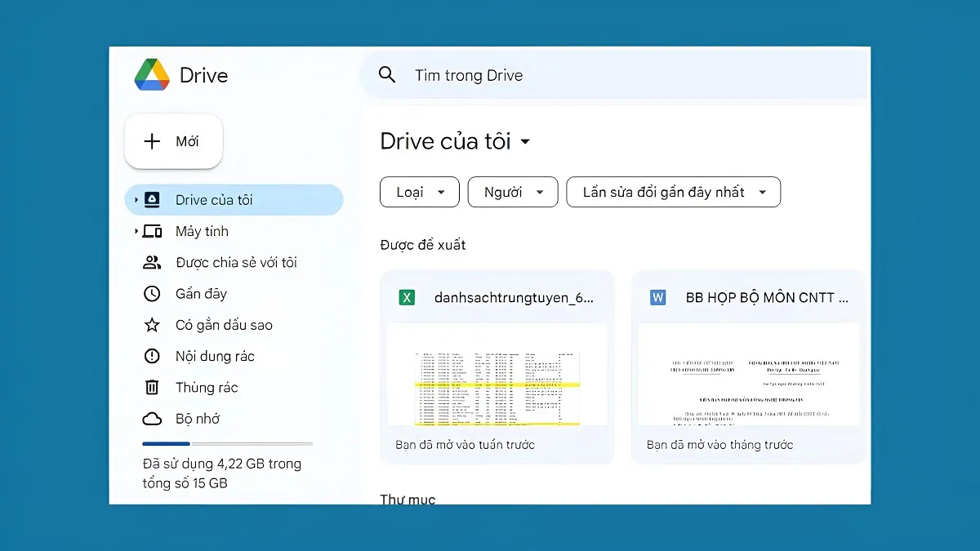Open 'Nội dung rác' spam section
The width and height of the screenshot is (980, 551).
(x=151, y=356)
